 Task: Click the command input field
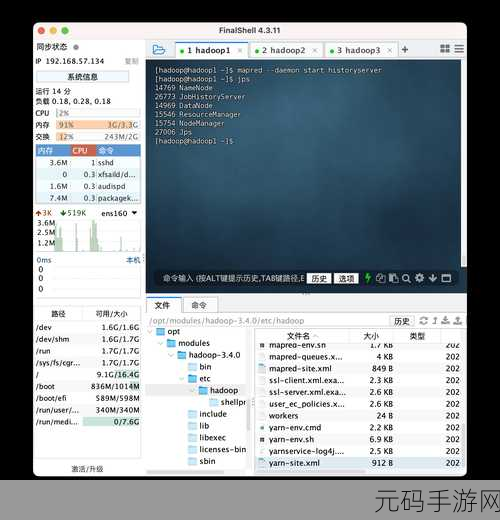[x=233, y=278]
